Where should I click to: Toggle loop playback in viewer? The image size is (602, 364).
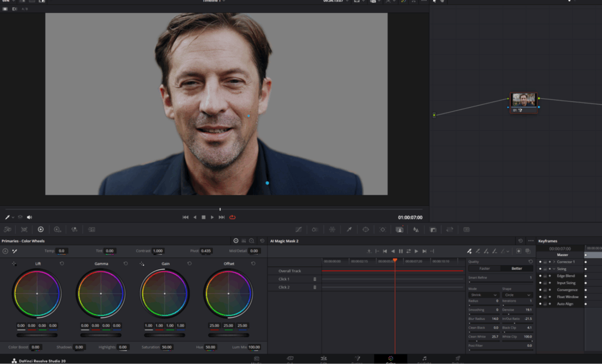[x=232, y=218]
